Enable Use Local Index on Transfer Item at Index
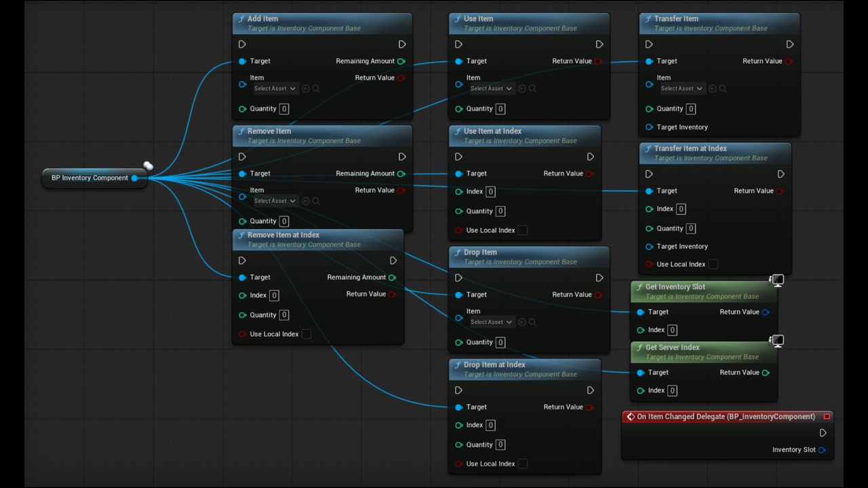The height and width of the screenshot is (488, 868). click(x=713, y=264)
